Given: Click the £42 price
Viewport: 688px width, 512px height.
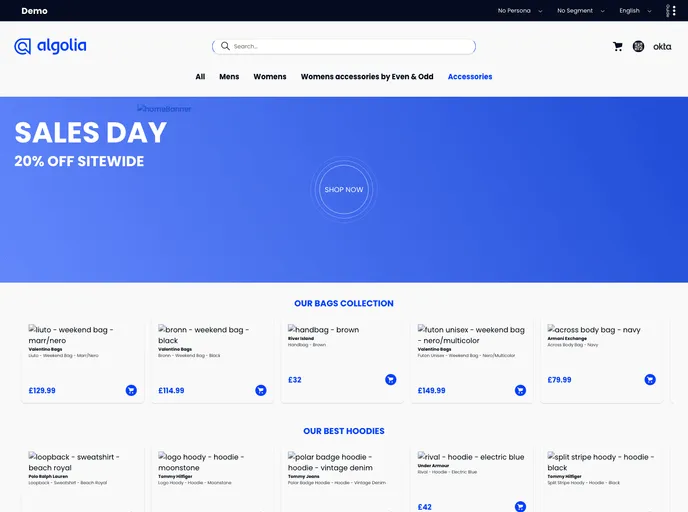Looking at the screenshot, I should (424, 507).
